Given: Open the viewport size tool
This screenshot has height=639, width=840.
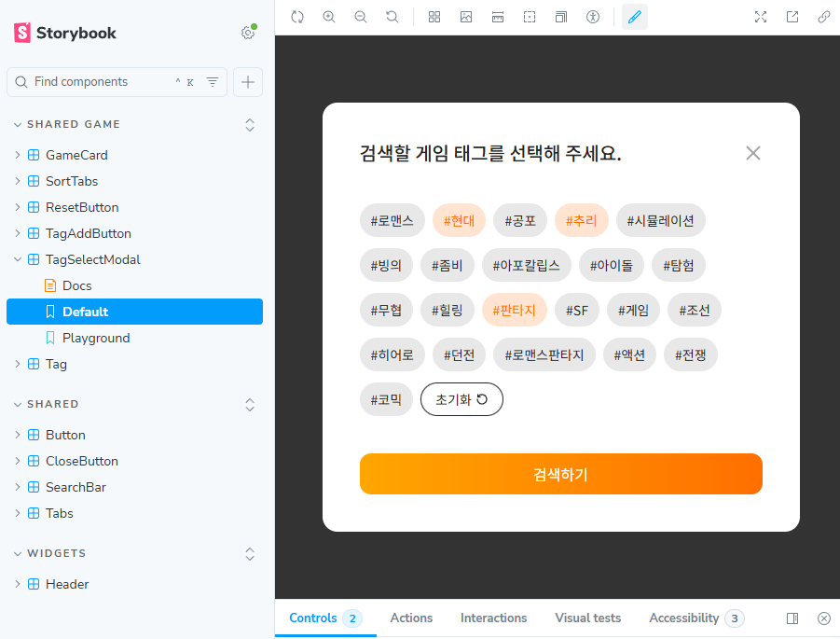Looking at the screenshot, I should coord(561,17).
